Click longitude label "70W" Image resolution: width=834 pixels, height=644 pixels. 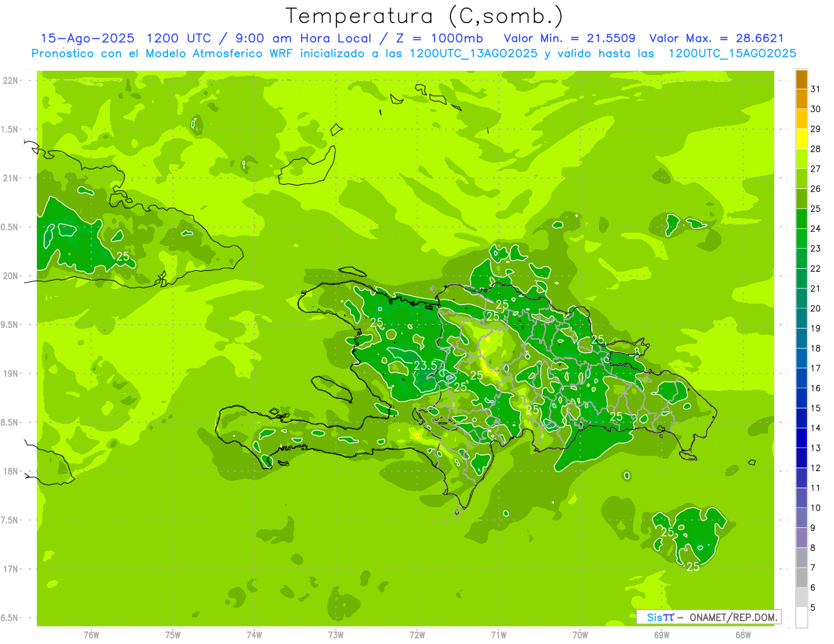tap(580, 635)
